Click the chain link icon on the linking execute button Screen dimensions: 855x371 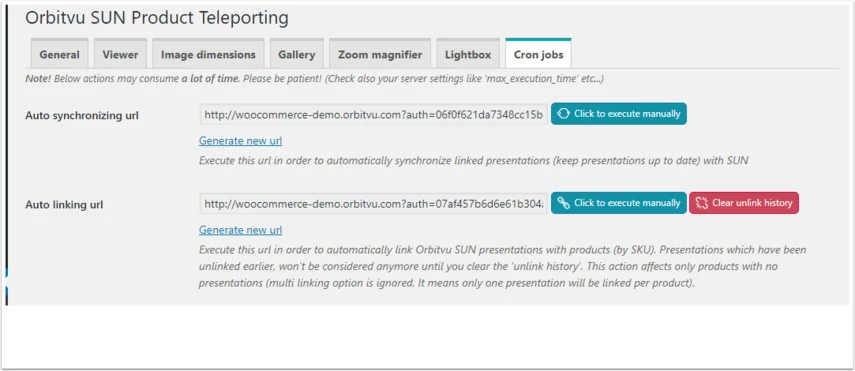pyautogui.click(x=564, y=203)
